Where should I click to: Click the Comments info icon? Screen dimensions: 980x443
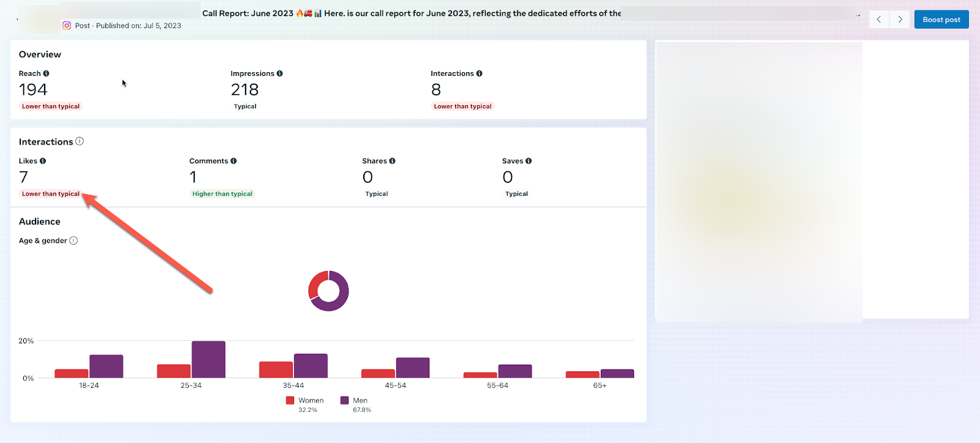(x=233, y=161)
